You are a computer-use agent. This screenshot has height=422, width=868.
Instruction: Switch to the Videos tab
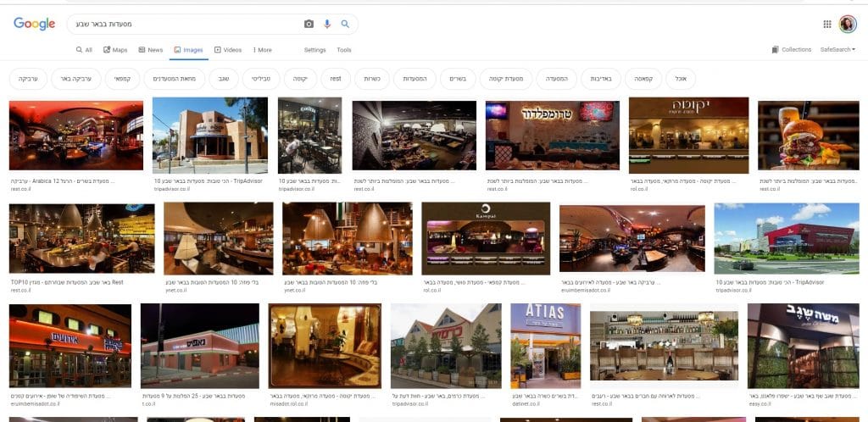228,50
